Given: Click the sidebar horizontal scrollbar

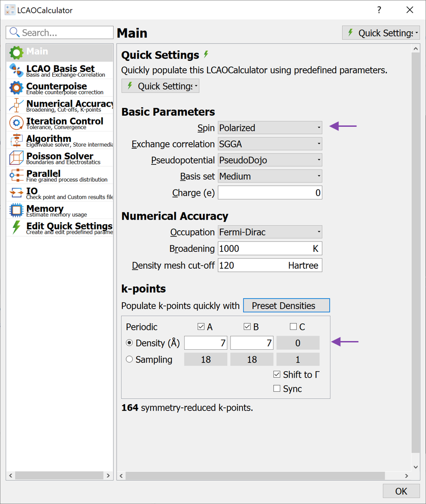Looking at the screenshot, I should coord(59,476).
